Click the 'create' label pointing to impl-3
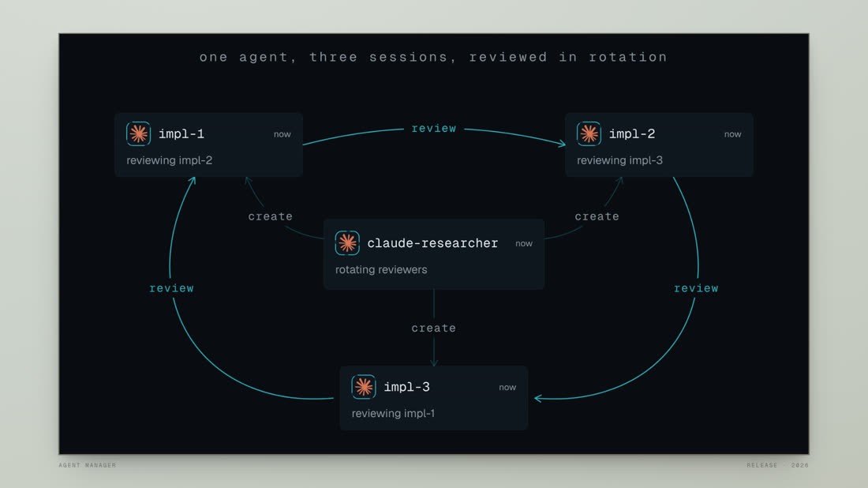868x488 pixels. 434,328
